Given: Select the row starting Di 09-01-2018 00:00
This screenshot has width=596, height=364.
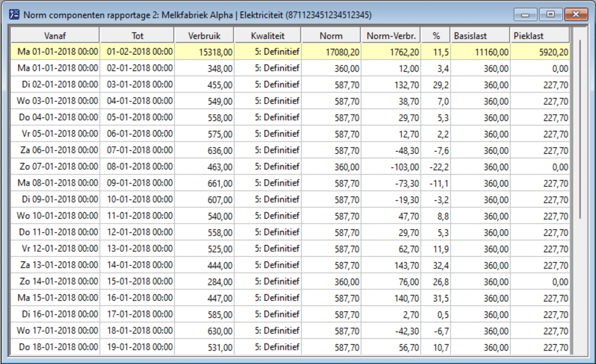Looking at the screenshot, I should tap(290, 199).
